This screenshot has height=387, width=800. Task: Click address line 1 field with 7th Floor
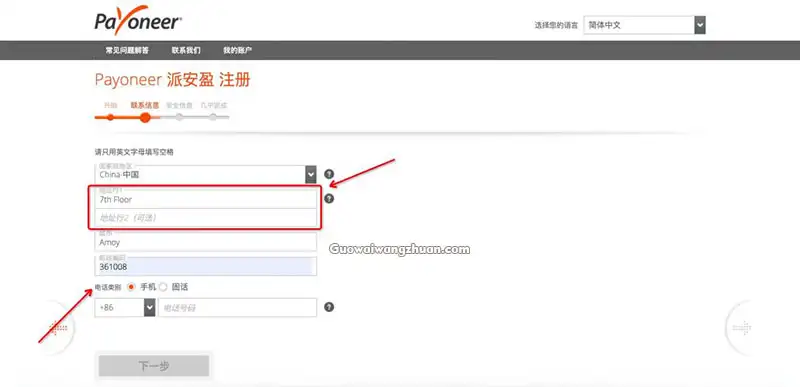pyautogui.click(x=206, y=198)
